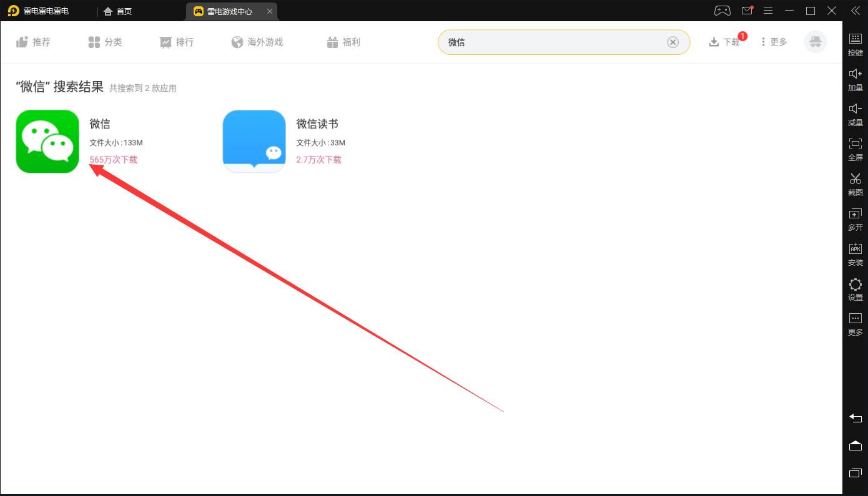Open the 微信读书 app result
868x496 pixels.
click(x=254, y=142)
